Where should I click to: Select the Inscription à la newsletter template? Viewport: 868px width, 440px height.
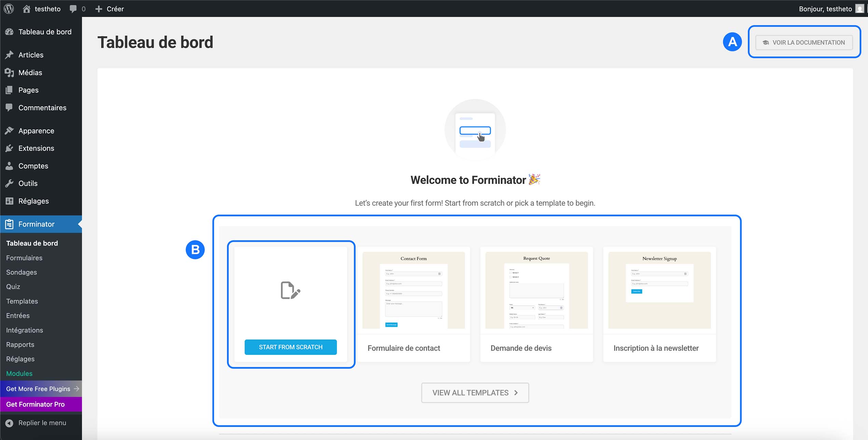[659, 291]
